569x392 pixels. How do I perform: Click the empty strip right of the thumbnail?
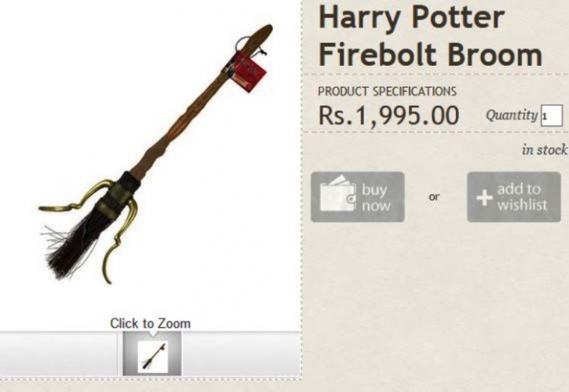tap(241, 354)
